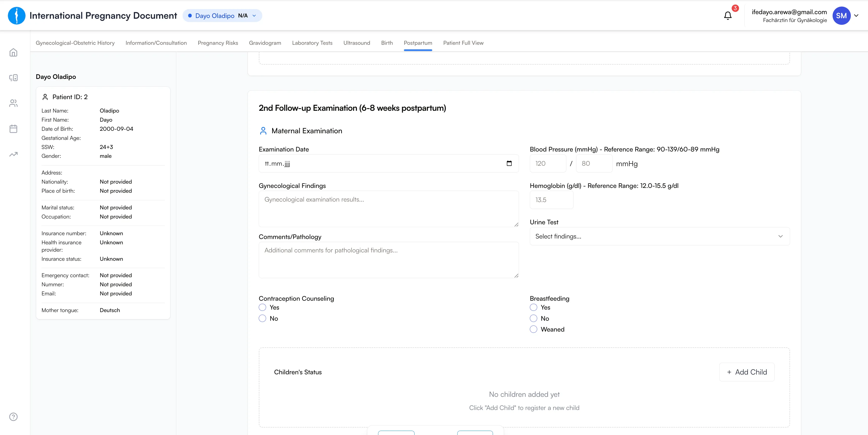Switch to the Ultrasound tab
868x435 pixels.
click(357, 43)
